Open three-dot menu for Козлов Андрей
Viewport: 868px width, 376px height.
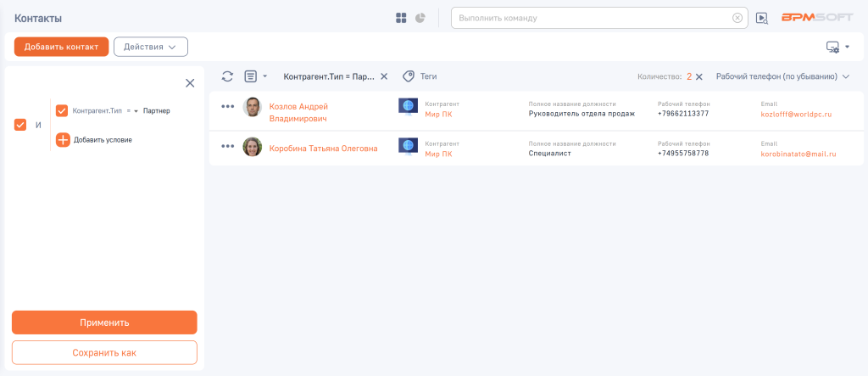pos(227,106)
